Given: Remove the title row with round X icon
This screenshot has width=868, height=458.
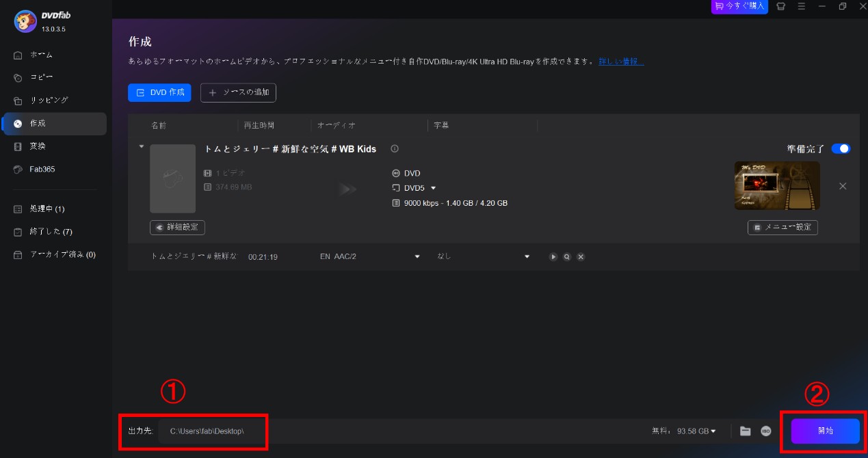Looking at the screenshot, I should 581,256.
